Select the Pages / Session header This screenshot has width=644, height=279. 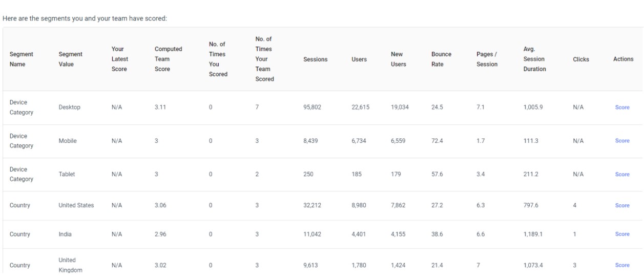[x=487, y=59]
